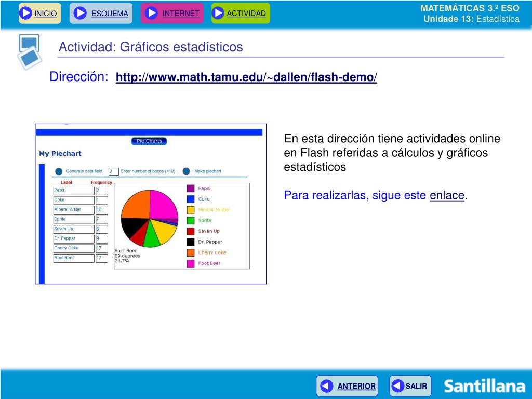Click the Generate data field round button
Image resolution: width=532 pixels, height=399 pixels.
coord(59,171)
